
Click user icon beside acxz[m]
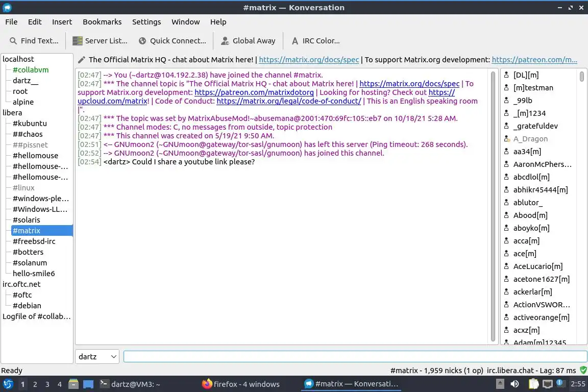[x=506, y=330]
